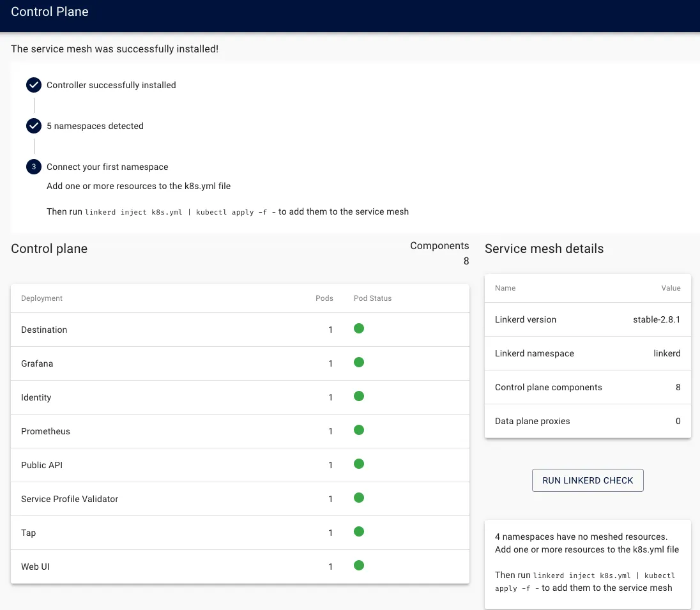Click the Components count label
This screenshot has height=610, width=700.
[439, 246]
